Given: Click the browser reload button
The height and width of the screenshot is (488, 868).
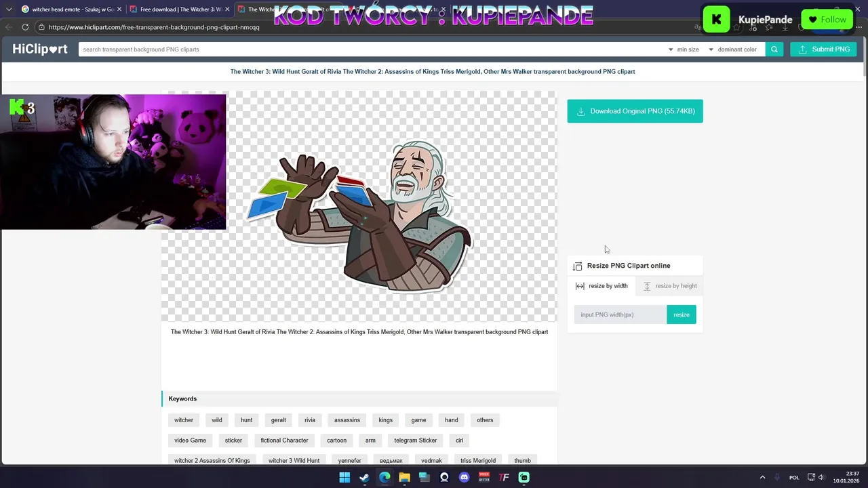Looking at the screenshot, I should click(x=25, y=27).
